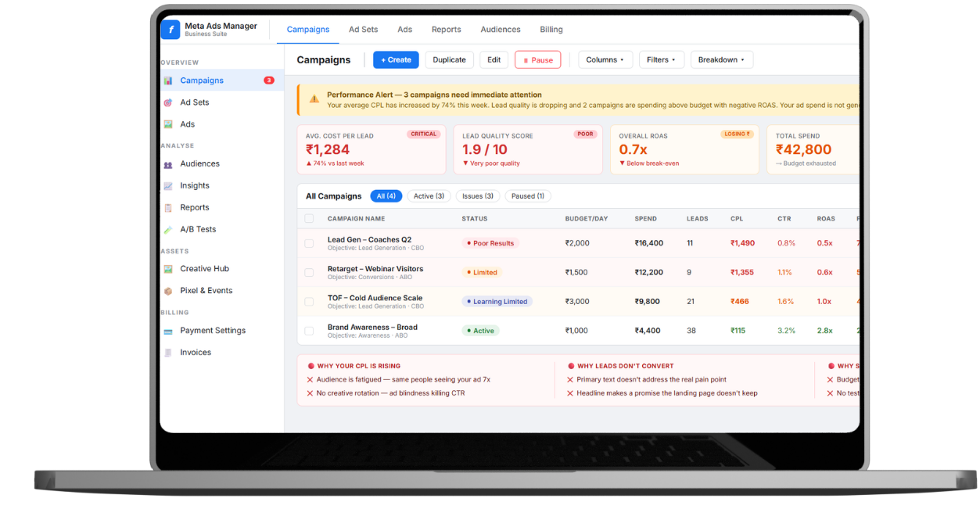Select the Paused (1) filter pill
Image resolution: width=980 pixels, height=516 pixels.
coord(528,196)
